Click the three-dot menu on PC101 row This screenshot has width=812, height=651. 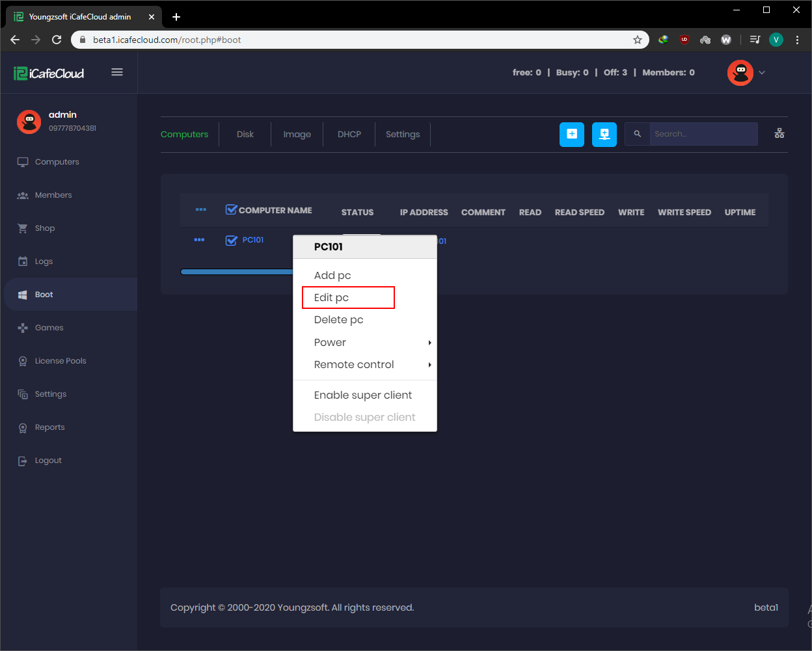[199, 240]
